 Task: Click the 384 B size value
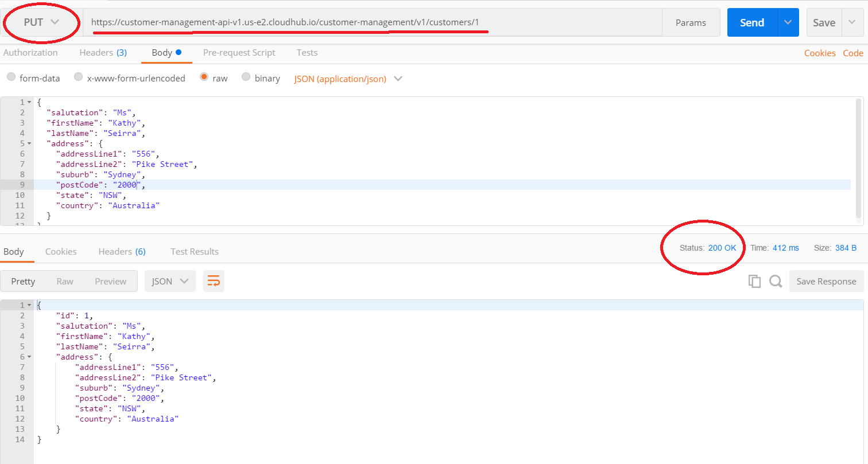[x=846, y=248]
